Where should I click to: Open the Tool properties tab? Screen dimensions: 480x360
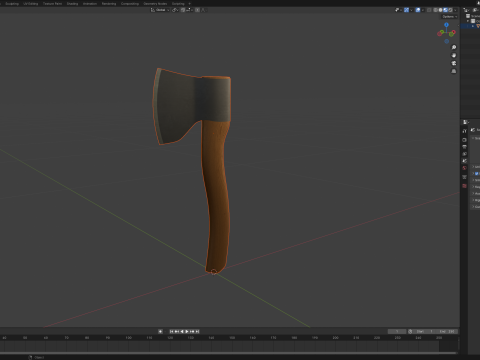(464, 131)
